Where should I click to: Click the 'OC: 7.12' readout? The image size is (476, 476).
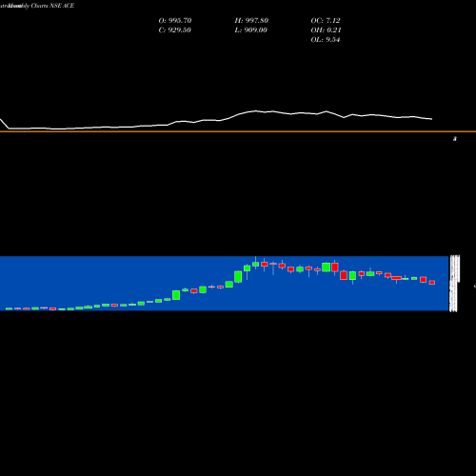coord(326,21)
